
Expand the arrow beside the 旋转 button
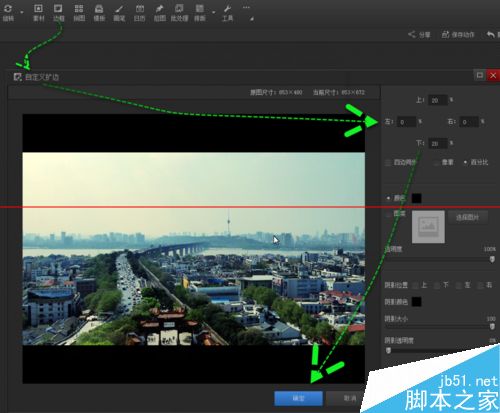(22, 13)
